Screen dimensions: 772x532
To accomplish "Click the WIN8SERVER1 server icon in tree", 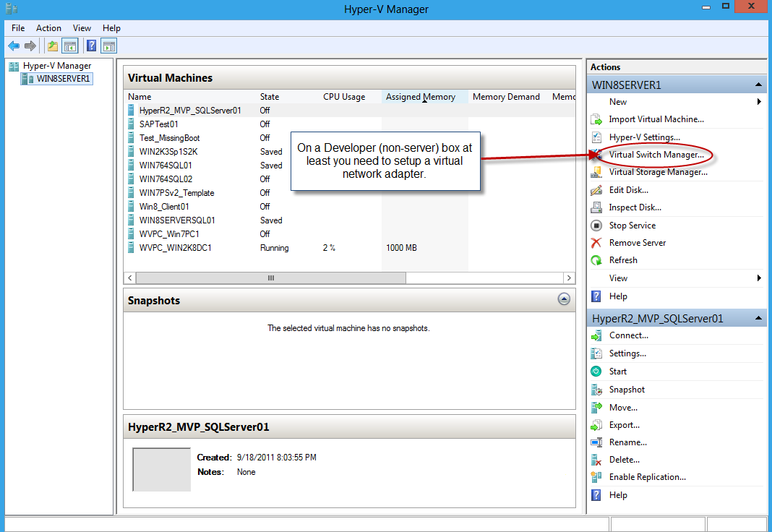I will (x=27, y=79).
